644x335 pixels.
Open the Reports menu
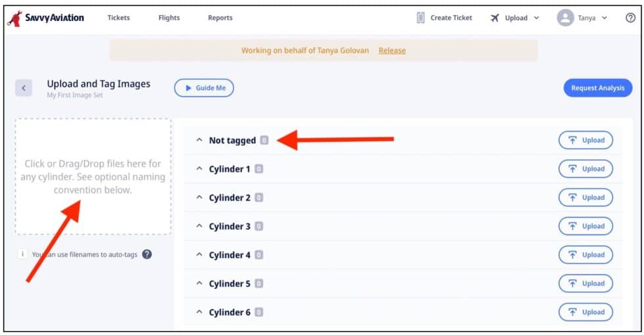[x=220, y=18]
